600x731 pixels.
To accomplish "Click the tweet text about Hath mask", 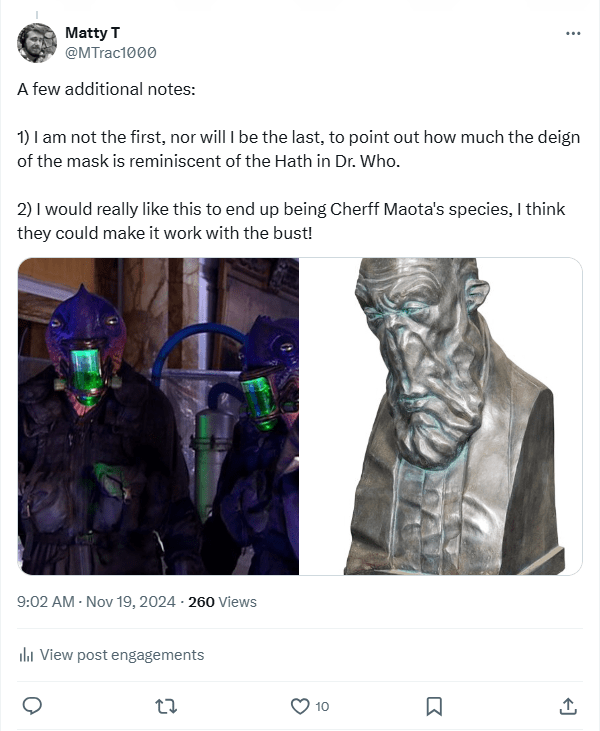I will pyautogui.click(x=298, y=149).
